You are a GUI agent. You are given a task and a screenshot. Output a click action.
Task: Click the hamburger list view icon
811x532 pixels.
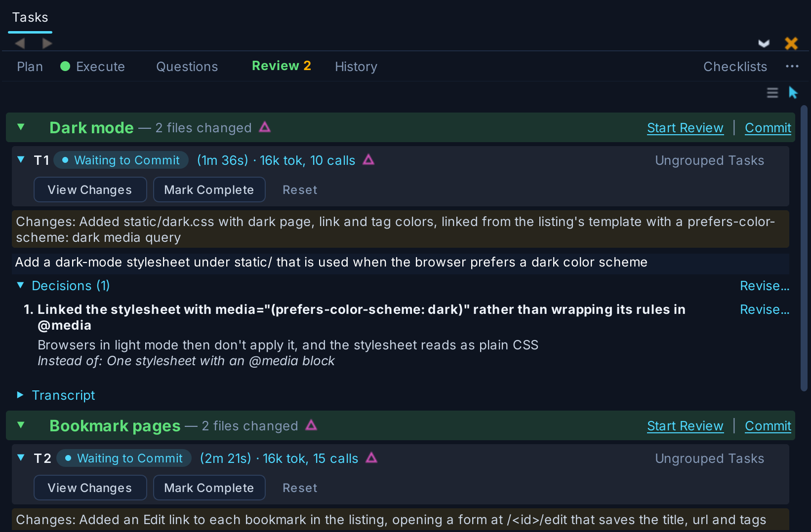coord(772,93)
